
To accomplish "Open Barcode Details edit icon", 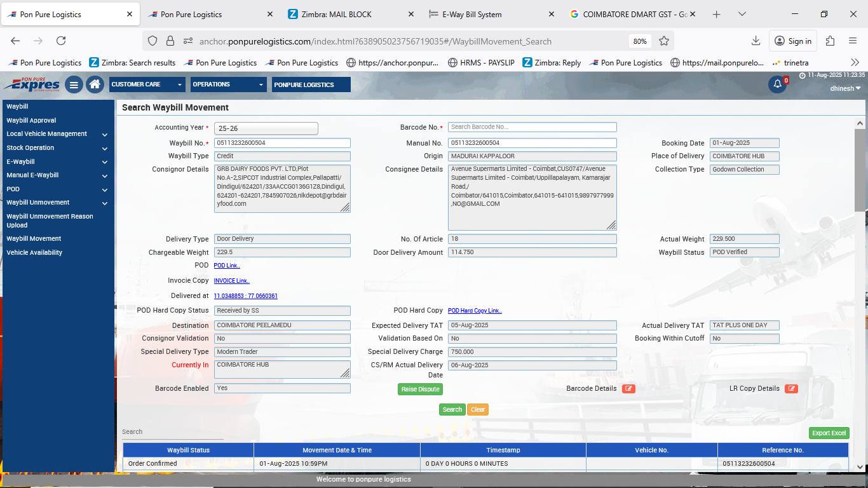I will point(628,389).
